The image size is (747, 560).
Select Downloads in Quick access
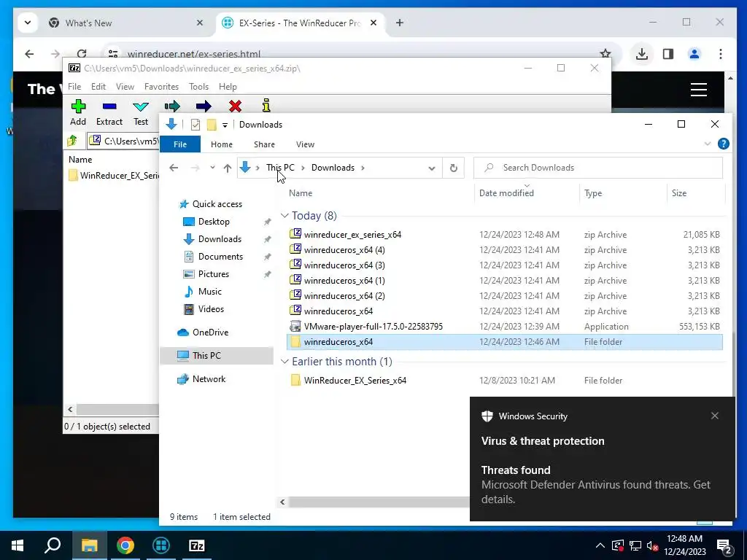point(220,239)
